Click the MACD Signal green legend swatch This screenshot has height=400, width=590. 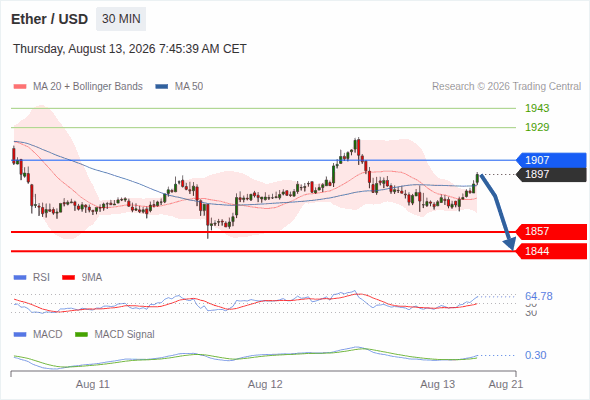click(81, 335)
